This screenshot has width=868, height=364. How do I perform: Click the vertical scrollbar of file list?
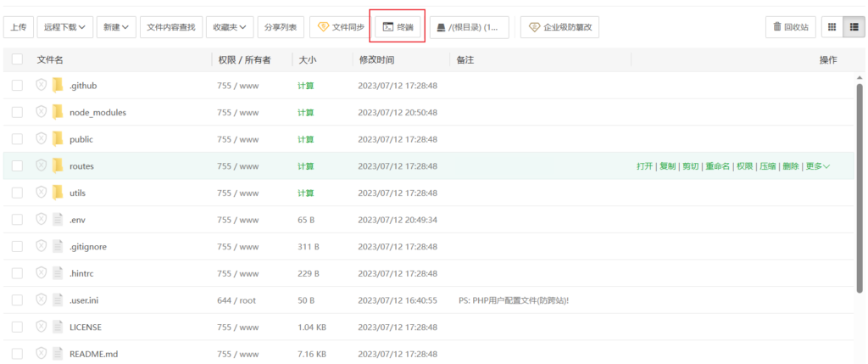point(860,188)
